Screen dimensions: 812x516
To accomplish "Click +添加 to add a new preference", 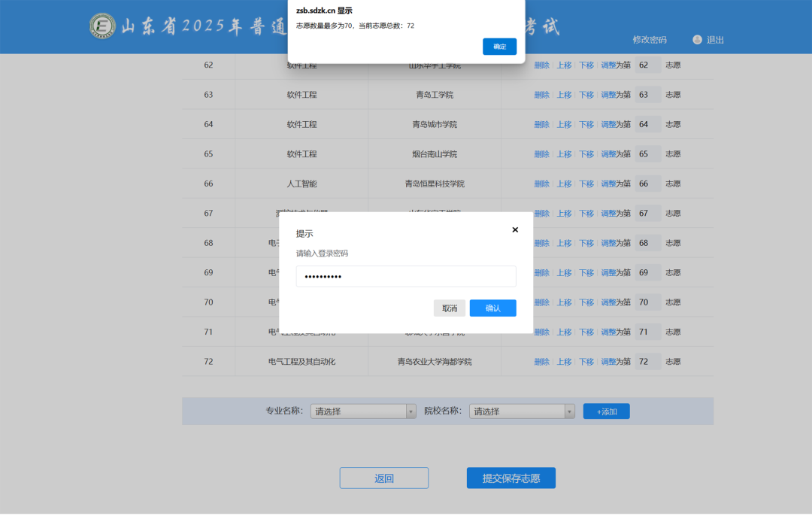I will coord(606,411).
